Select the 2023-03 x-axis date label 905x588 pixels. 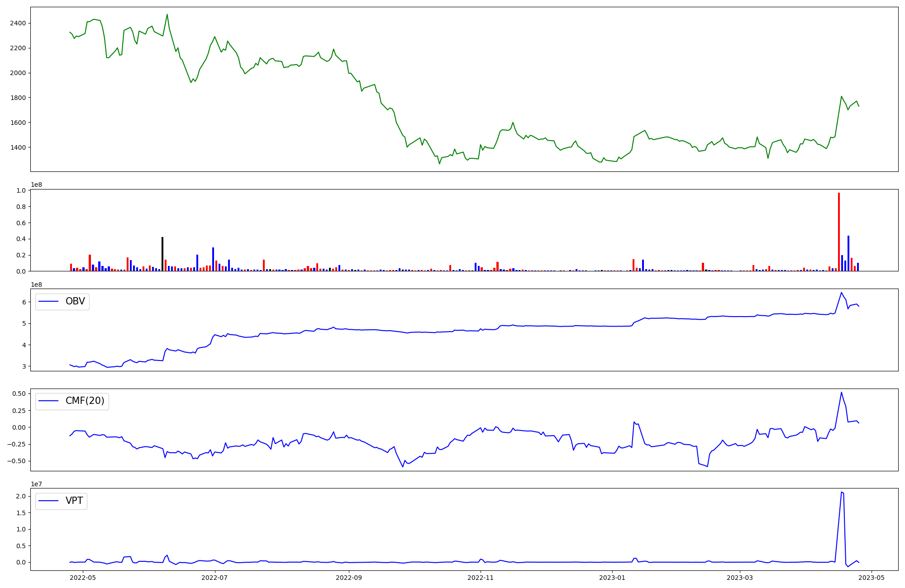(x=739, y=578)
